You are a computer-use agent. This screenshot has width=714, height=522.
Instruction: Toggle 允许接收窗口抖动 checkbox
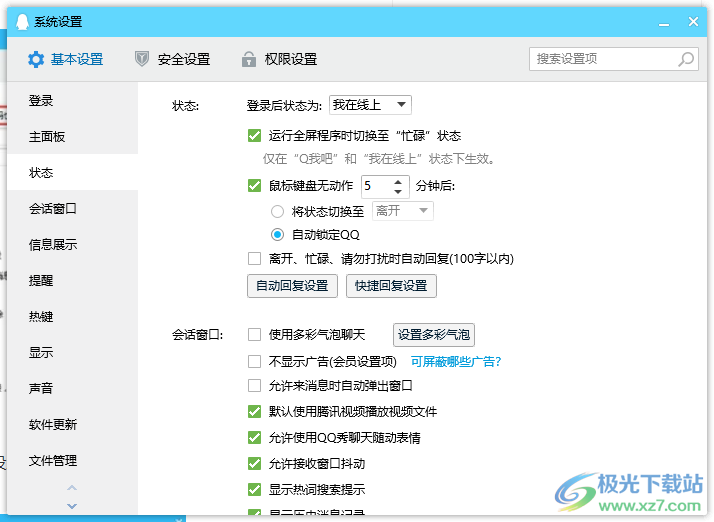tap(254, 464)
